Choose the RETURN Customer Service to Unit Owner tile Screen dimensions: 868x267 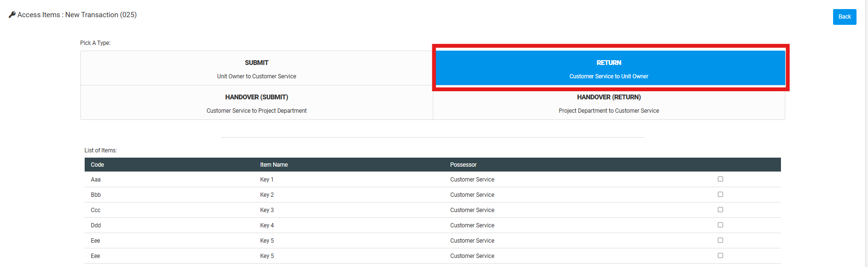click(609, 68)
